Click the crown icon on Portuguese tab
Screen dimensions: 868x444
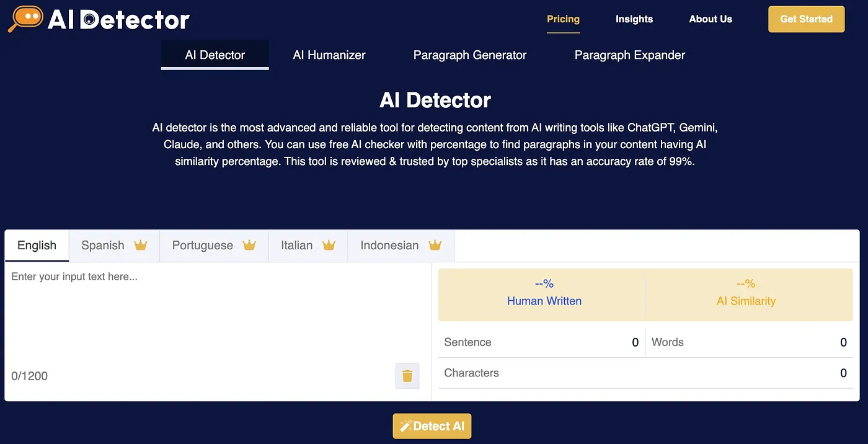pyautogui.click(x=249, y=245)
